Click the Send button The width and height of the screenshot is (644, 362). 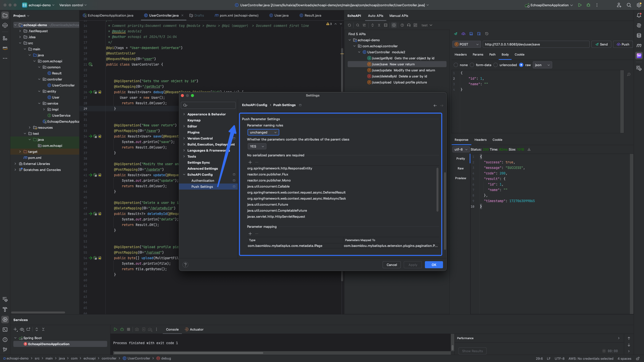tap(601, 44)
